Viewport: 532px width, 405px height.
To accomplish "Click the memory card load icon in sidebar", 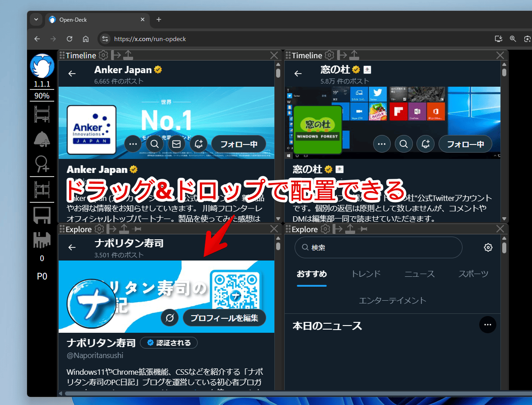I will coord(42,240).
